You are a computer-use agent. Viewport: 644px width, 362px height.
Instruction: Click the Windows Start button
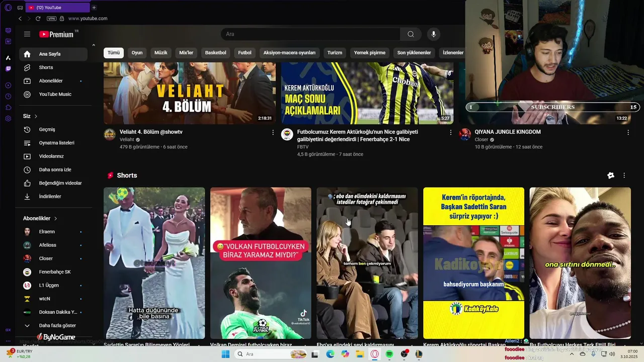pyautogui.click(x=225, y=354)
